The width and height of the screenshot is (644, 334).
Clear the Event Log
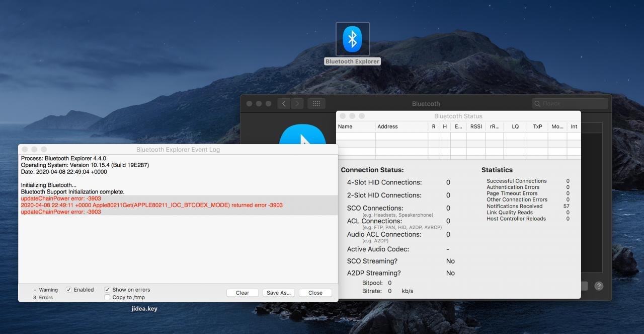coord(243,293)
